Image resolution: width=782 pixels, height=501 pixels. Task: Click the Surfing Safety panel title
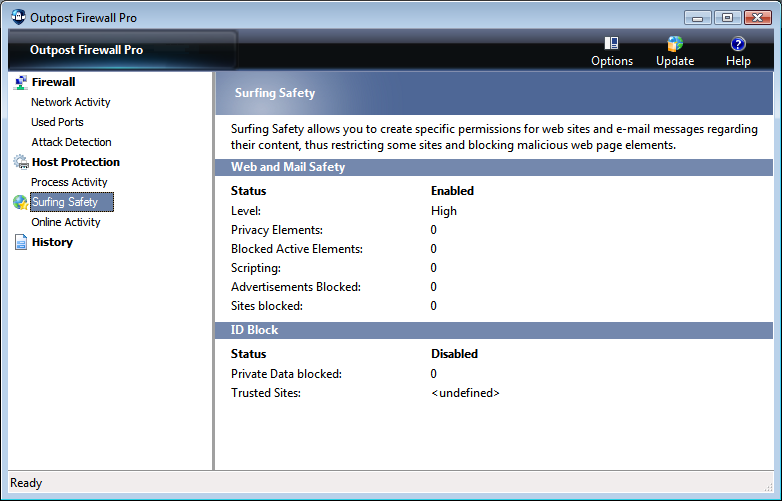click(275, 93)
